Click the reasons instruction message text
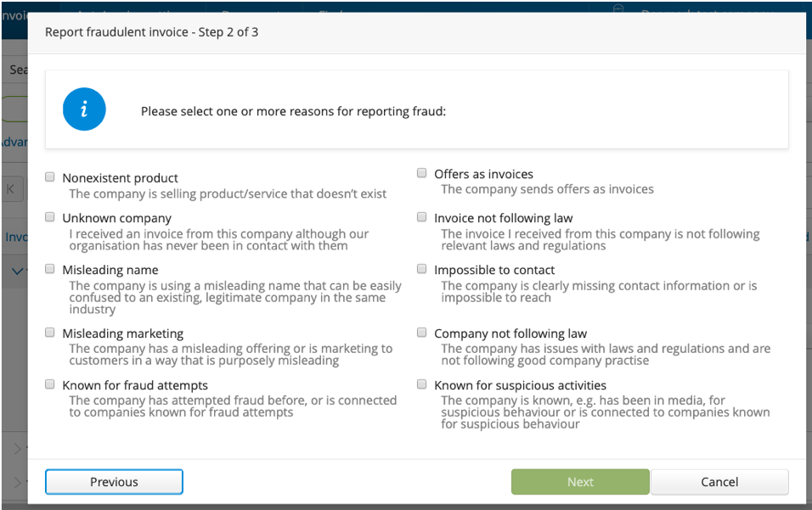Screen dimensions: 812x510 pos(293,111)
